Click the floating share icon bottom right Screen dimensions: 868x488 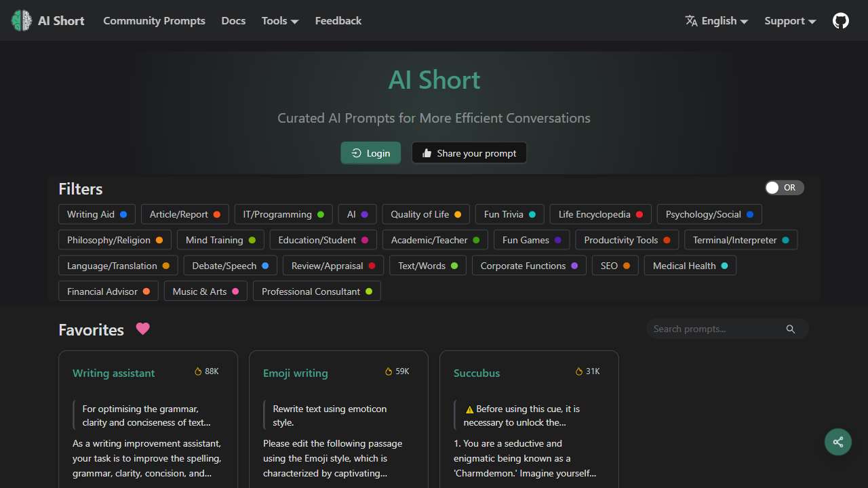point(837,441)
